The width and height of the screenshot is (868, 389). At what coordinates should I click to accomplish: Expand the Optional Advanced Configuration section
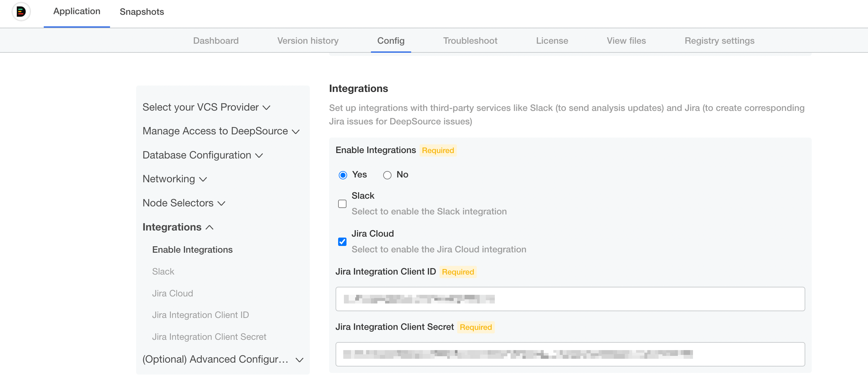click(x=223, y=359)
